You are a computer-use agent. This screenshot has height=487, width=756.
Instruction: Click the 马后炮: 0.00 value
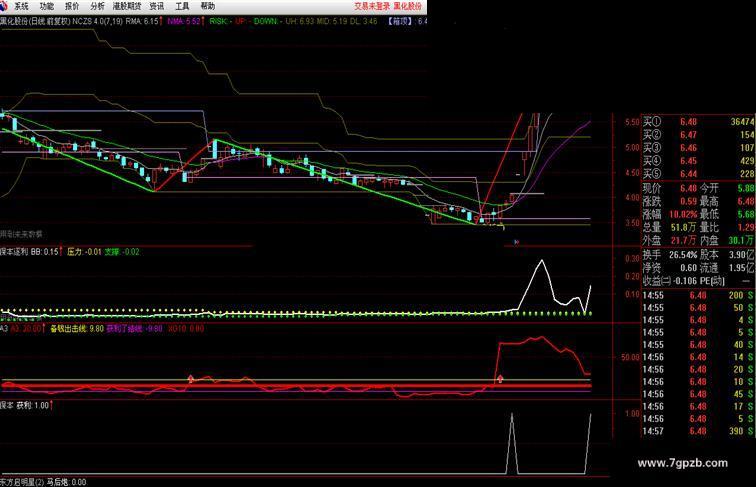pyautogui.click(x=67, y=482)
